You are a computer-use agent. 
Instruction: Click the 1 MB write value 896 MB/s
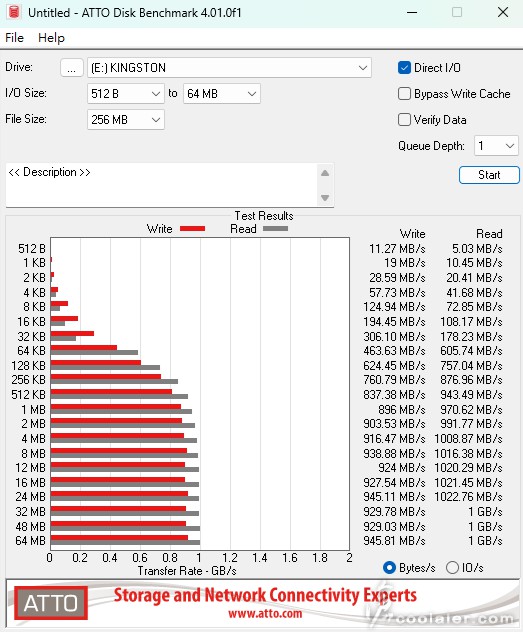402,410
